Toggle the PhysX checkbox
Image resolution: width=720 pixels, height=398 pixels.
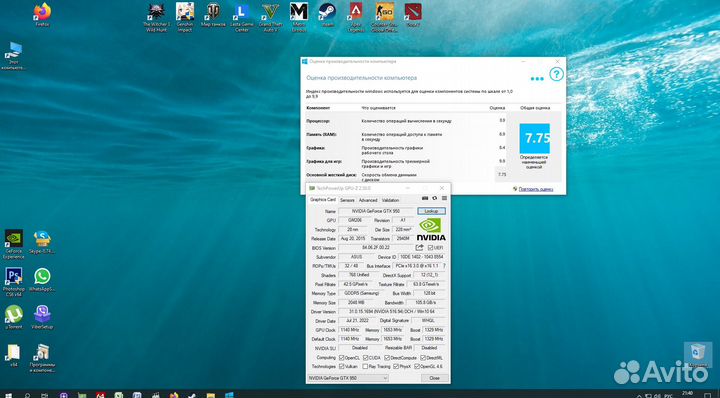pos(396,367)
